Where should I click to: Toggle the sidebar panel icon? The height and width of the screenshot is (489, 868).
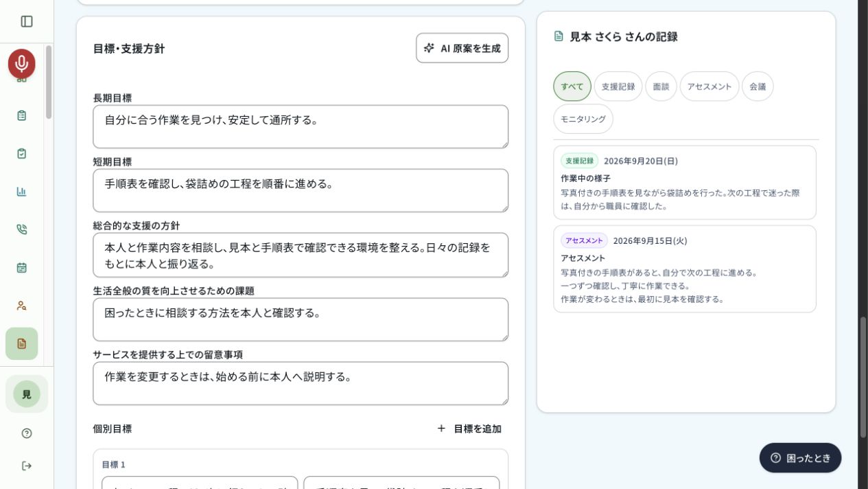pyautogui.click(x=27, y=21)
